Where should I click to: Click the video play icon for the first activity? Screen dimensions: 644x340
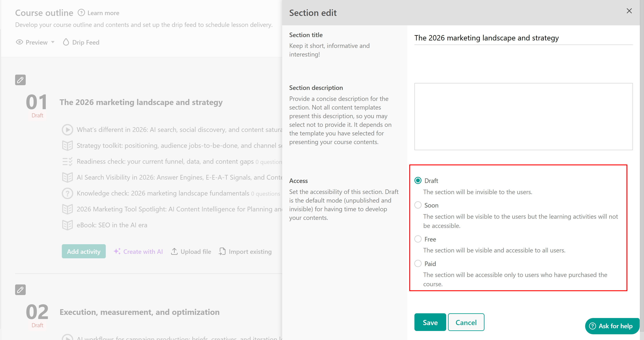tap(67, 130)
